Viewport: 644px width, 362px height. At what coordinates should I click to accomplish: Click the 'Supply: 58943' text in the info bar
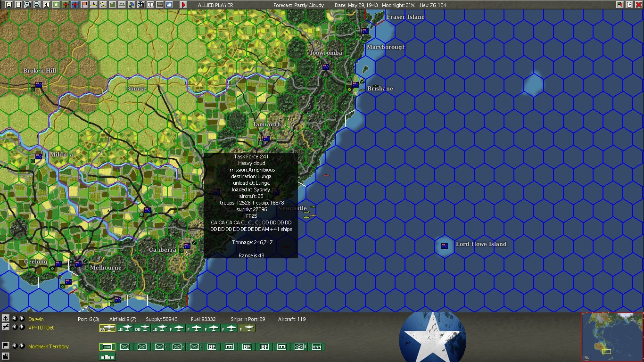click(x=162, y=320)
